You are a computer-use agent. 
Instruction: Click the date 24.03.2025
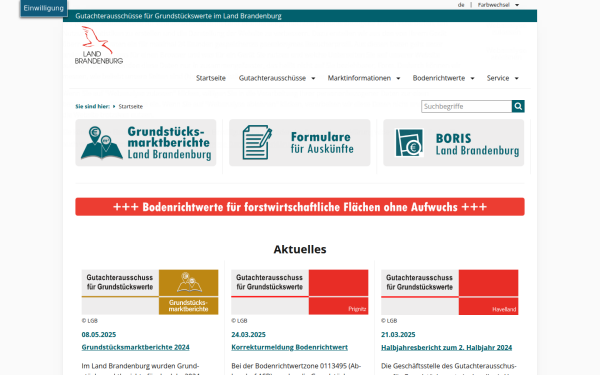click(248, 334)
